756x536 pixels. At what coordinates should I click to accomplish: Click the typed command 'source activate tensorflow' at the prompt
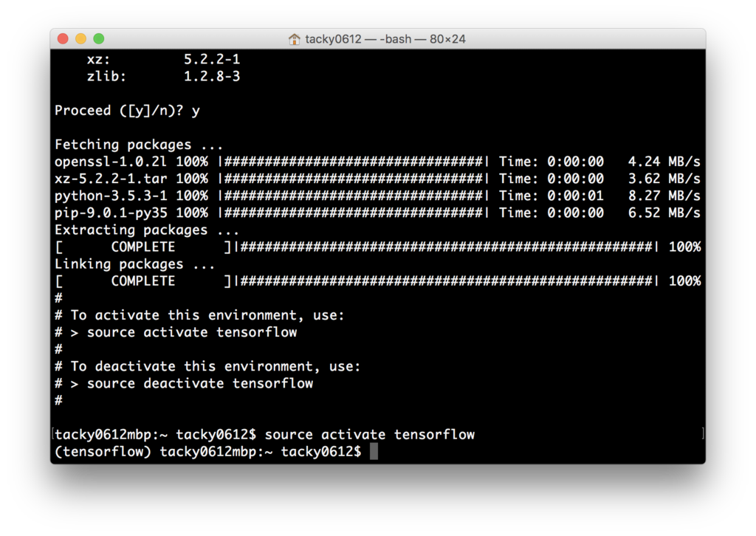coord(370,435)
